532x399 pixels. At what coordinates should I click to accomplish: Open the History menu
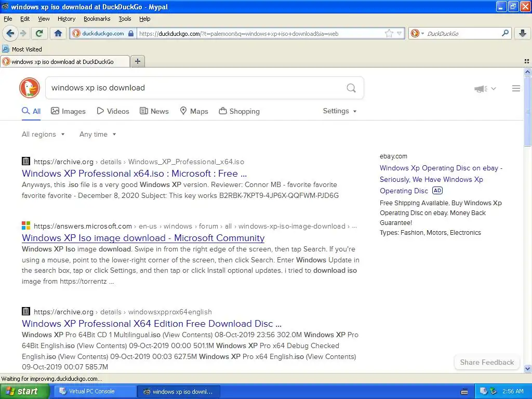click(x=66, y=19)
